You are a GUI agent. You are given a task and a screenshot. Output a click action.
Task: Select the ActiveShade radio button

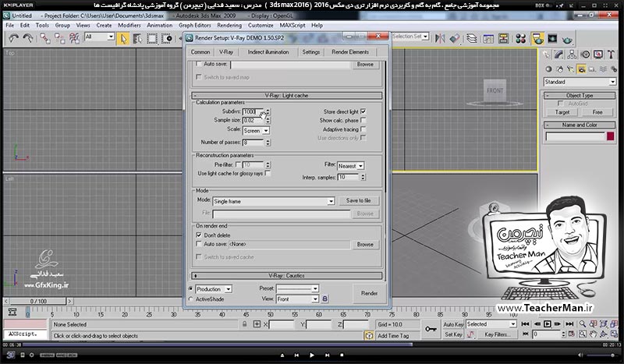click(190, 299)
